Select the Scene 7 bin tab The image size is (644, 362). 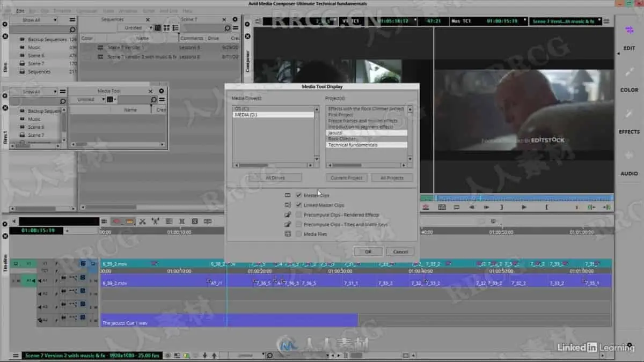(188, 20)
